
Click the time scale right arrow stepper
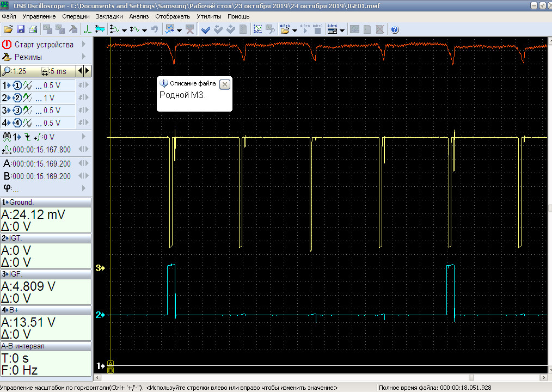tap(87, 71)
